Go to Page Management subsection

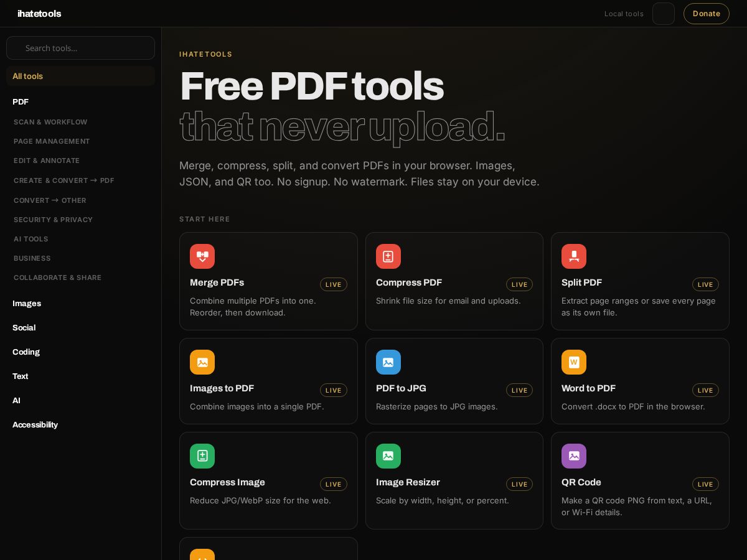[52, 141]
